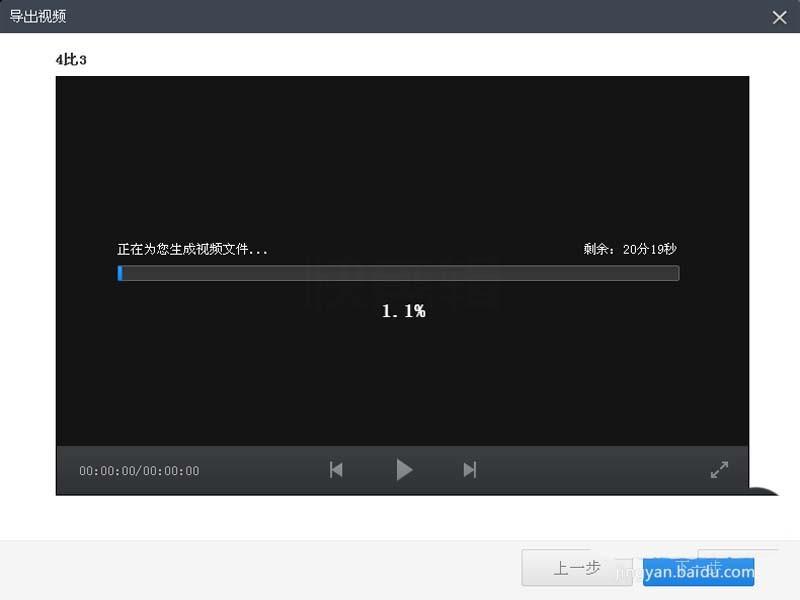Click the 导出视频 dialog title
This screenshot has height=600, width=800.
click(x=38, y=16)
